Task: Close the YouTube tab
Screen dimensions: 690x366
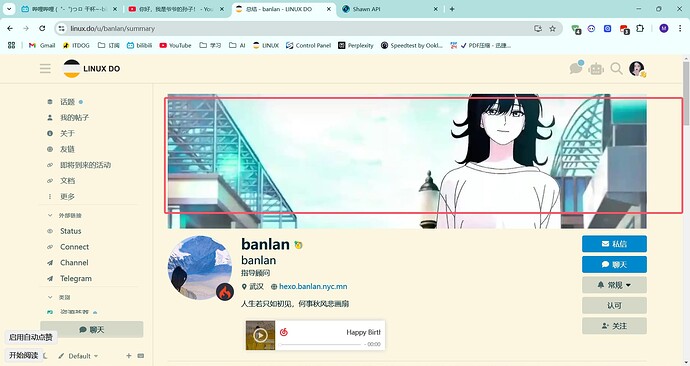Action: coord(222,9)
